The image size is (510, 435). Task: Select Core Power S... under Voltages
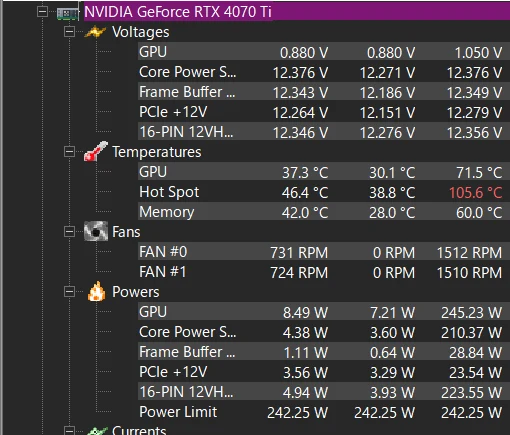188,72
